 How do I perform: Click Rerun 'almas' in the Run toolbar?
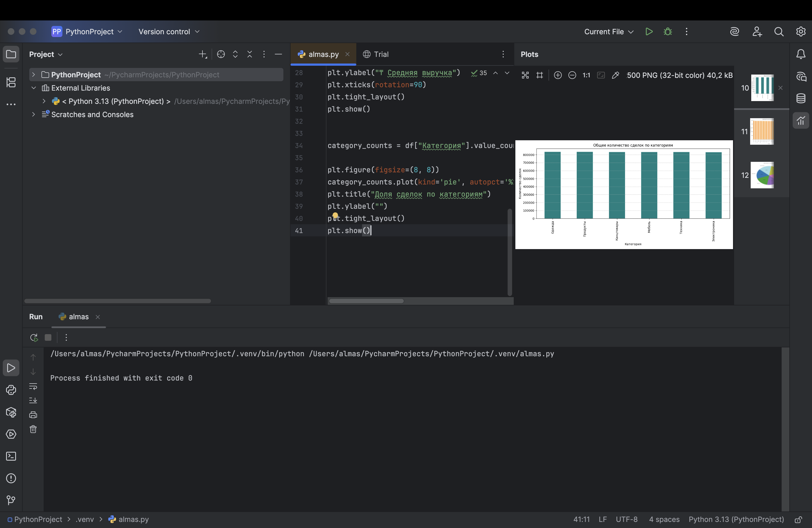coord(34,337)
